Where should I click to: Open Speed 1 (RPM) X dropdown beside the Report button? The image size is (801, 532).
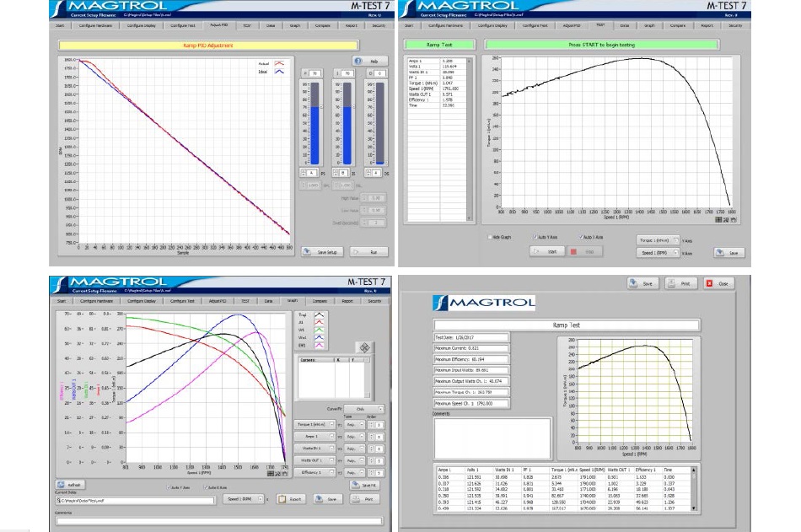(244, 499)
